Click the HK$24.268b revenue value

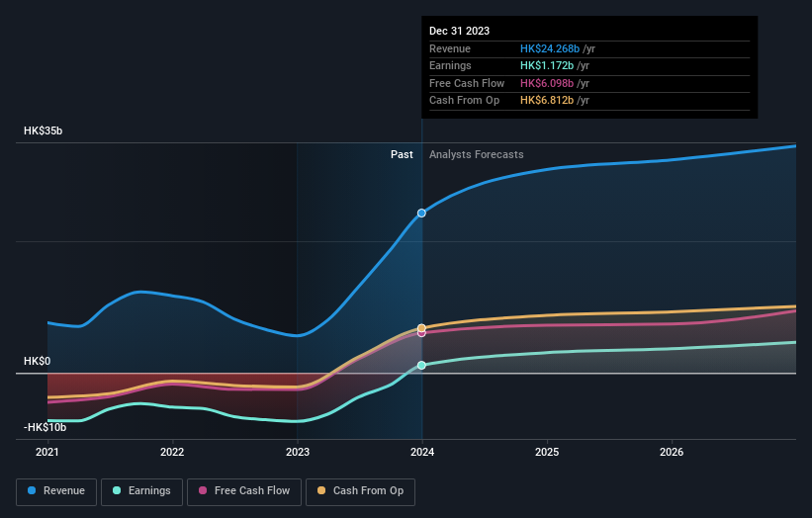click(550, 48)
